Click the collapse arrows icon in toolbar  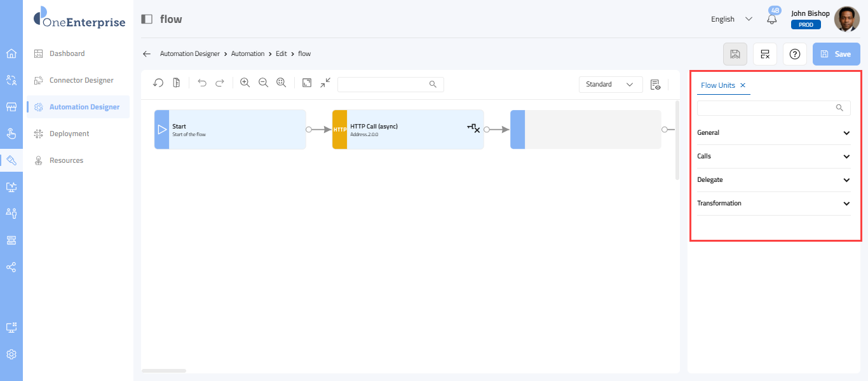pyautogui.click(x=325, y=83)
